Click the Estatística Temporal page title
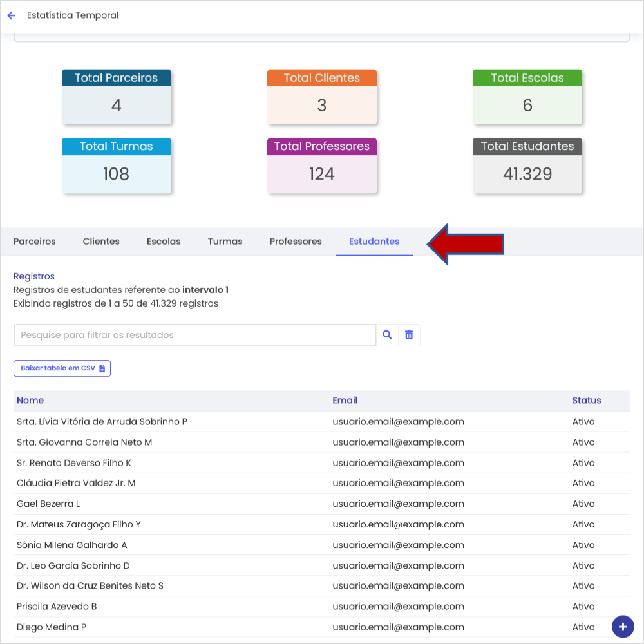The height and width of the screenshot is (644, 644). coord(73,15)
